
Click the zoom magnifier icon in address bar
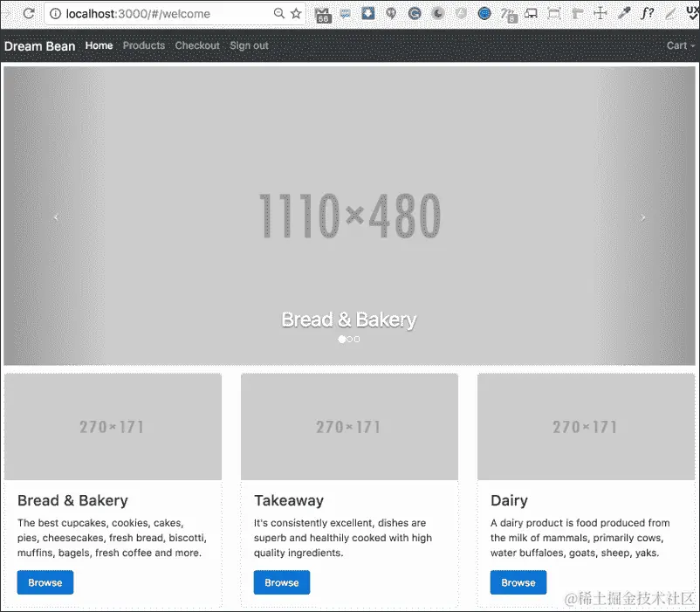point(279,13)
